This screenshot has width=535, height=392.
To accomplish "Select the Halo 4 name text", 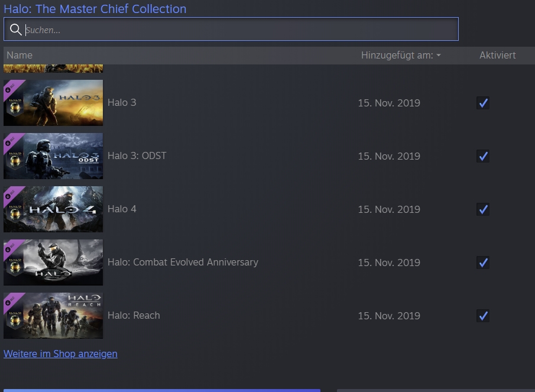I will [x=122, y=209].
